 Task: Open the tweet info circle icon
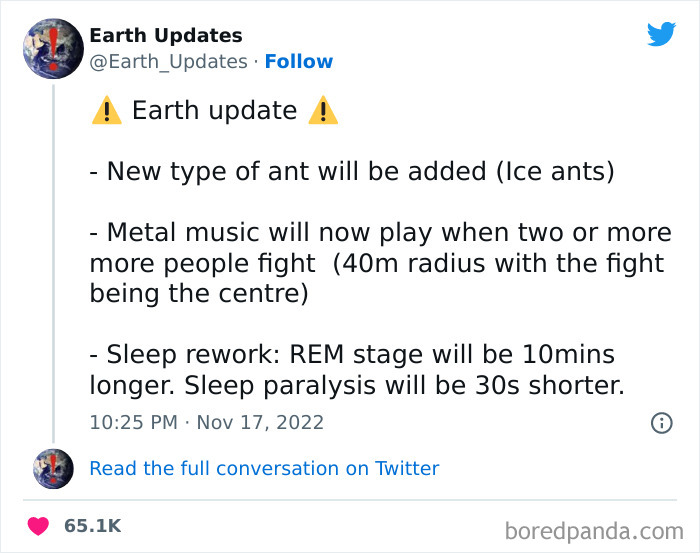[x=662, y=423]
